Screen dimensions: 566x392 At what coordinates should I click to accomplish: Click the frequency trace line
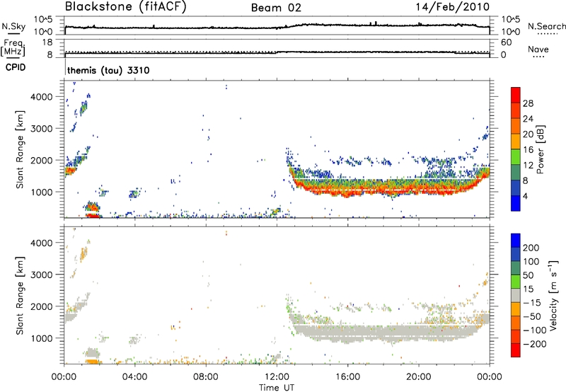tap(277, 53)
